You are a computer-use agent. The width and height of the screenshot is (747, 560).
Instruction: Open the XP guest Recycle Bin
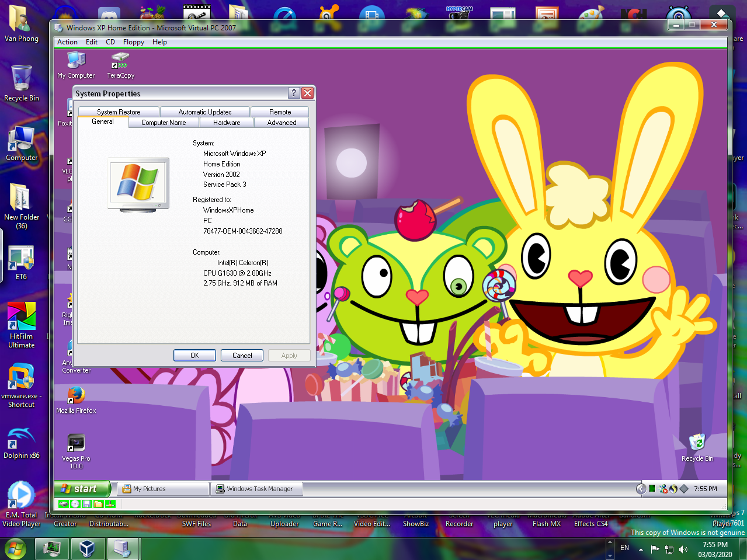click(697, 447)
